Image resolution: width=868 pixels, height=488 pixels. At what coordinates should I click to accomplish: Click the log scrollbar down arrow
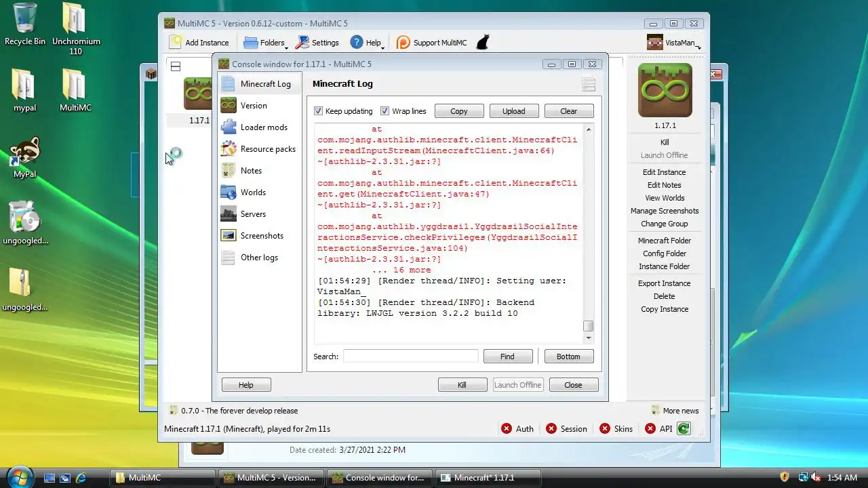coord(589,338)
